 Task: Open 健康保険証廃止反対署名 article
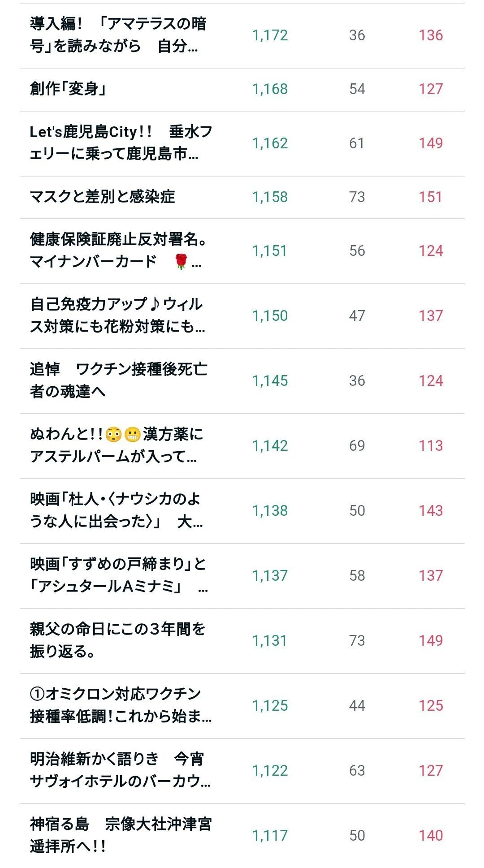(119, 250)
